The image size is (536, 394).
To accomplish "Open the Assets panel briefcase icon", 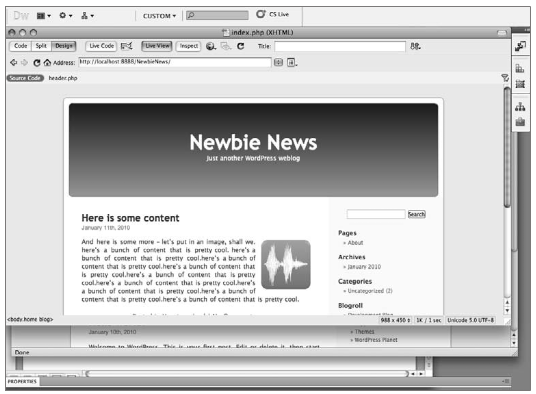I will [520, 122].
